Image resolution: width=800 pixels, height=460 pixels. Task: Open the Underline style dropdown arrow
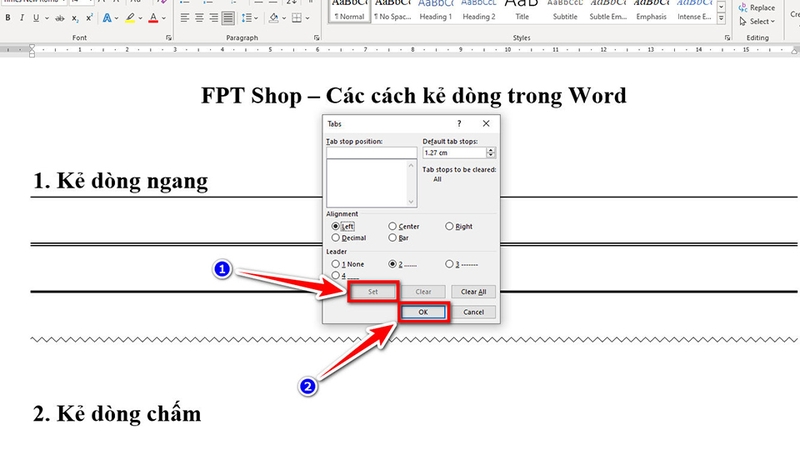[46, 18]
